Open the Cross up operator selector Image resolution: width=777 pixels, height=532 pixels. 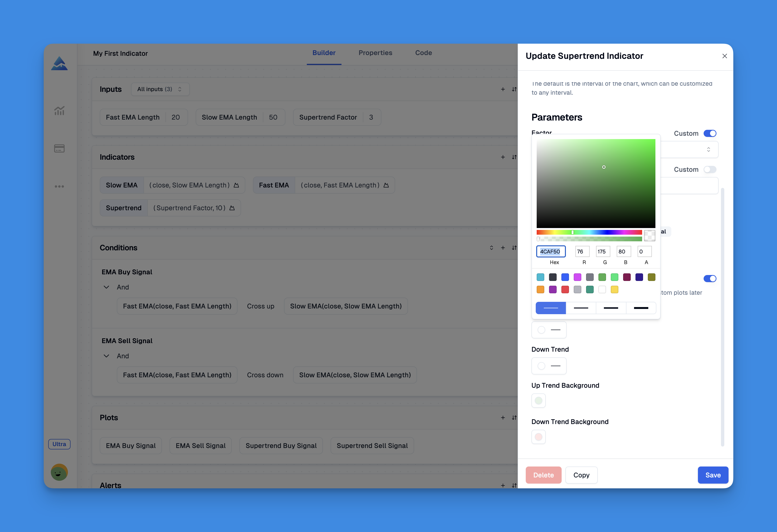pos(261,306)
